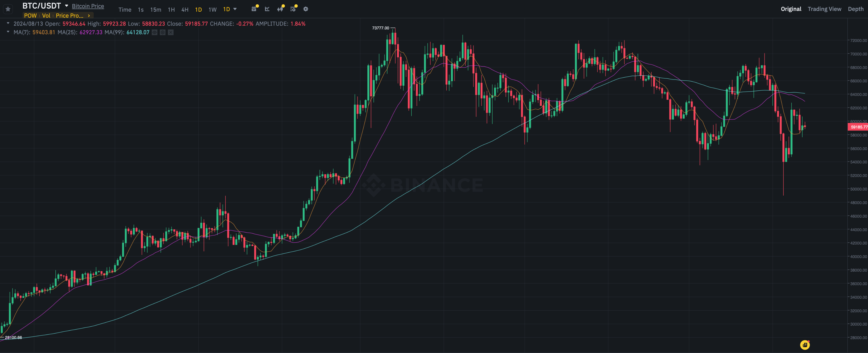The image size is (868, 353).
Task: Switch to Trading View chart
Action: pyautogui.click(x=824, y=9)
